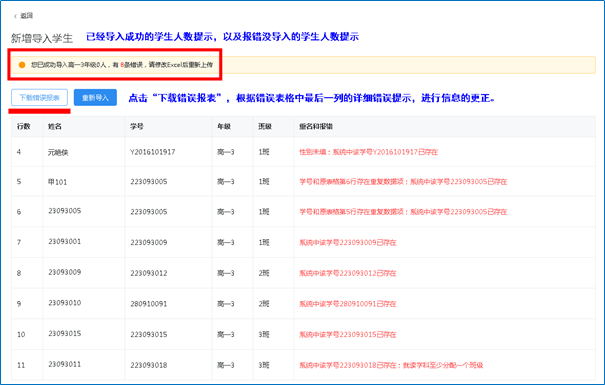Click student ID 223093005 in row 6
The width and height of the screenshot is (605, 385).
149,212
